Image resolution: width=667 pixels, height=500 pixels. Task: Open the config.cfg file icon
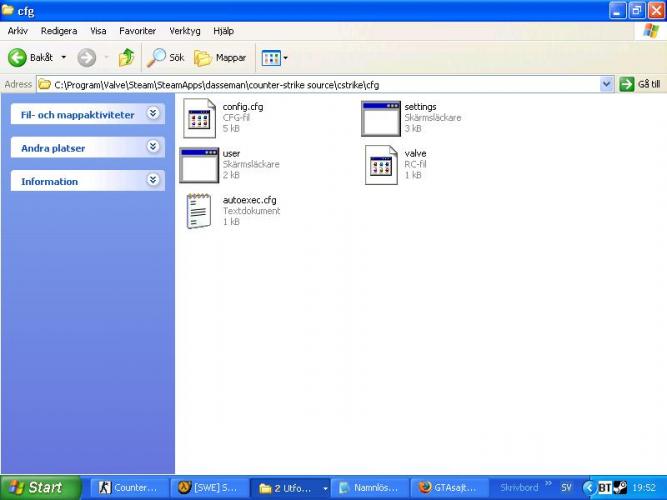pos(200,119)
